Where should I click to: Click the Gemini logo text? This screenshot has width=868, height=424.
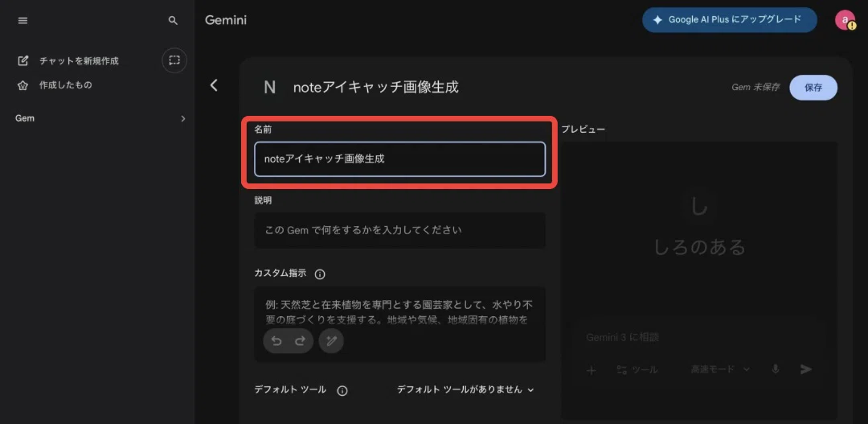(226, 20)
